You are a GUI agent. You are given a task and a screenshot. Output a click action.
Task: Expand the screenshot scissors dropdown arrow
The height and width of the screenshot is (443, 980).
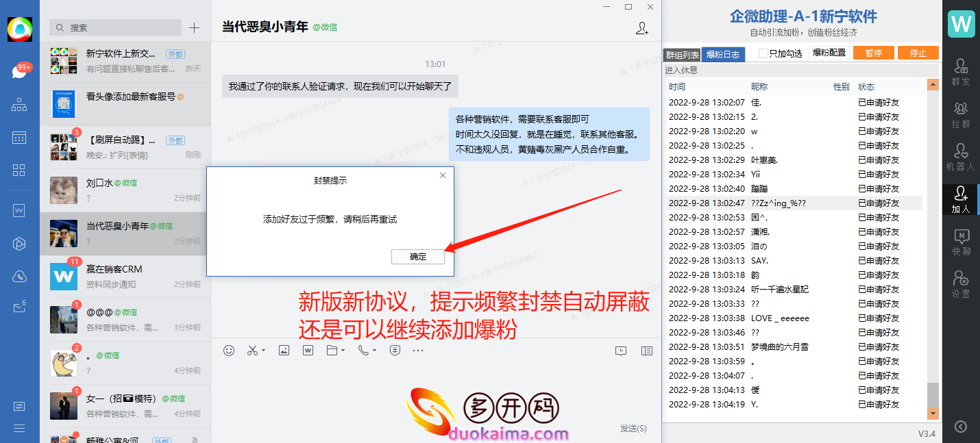(264, 351)
